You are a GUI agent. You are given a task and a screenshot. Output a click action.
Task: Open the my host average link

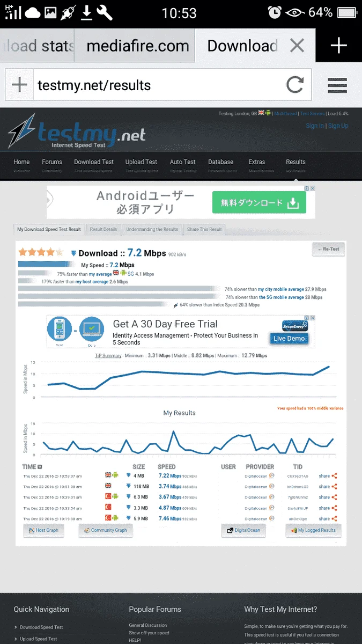point(92,281)
